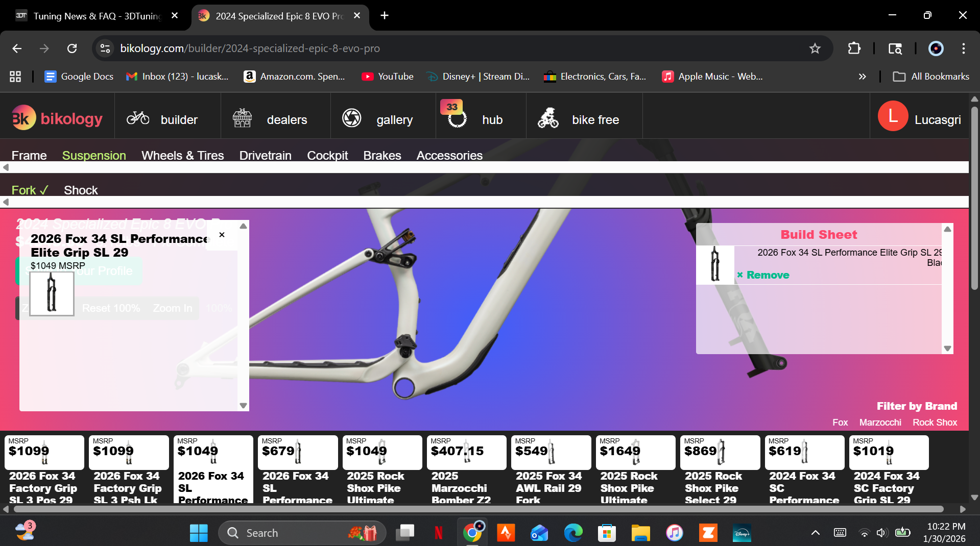Viewport: 980px width, 546px height.
Task: Click the Lucasgri profile avatar
Action: click(893, 116)
